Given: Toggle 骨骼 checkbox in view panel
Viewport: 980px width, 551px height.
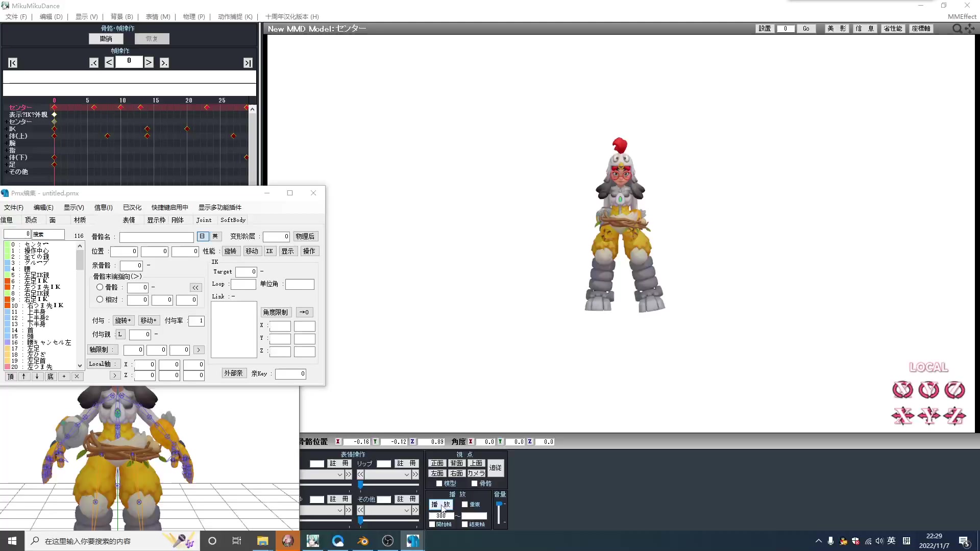Looking at the screenshot, I should (x=474, y=483).
